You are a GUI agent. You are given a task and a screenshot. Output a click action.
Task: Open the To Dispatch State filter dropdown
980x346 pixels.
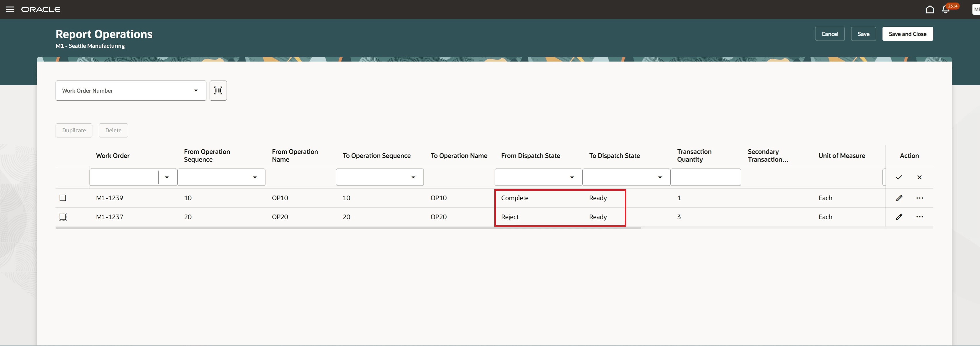(x=660, y=177)
